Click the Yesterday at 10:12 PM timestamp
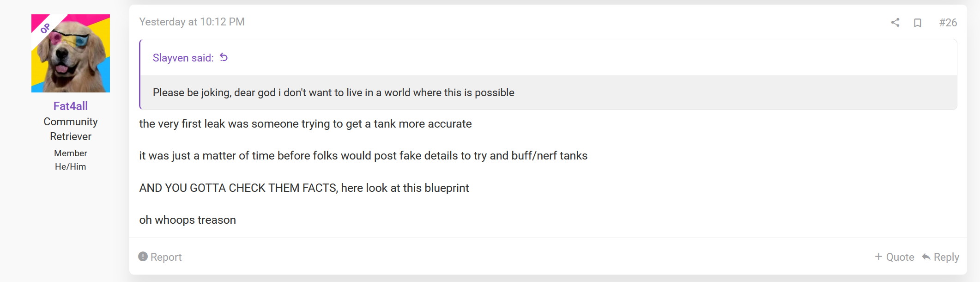 [x=192, y=22]
